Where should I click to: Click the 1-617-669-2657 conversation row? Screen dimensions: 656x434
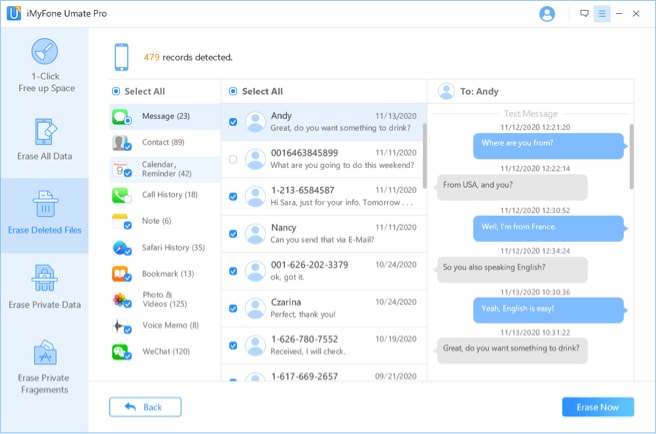tap(324, 373)
